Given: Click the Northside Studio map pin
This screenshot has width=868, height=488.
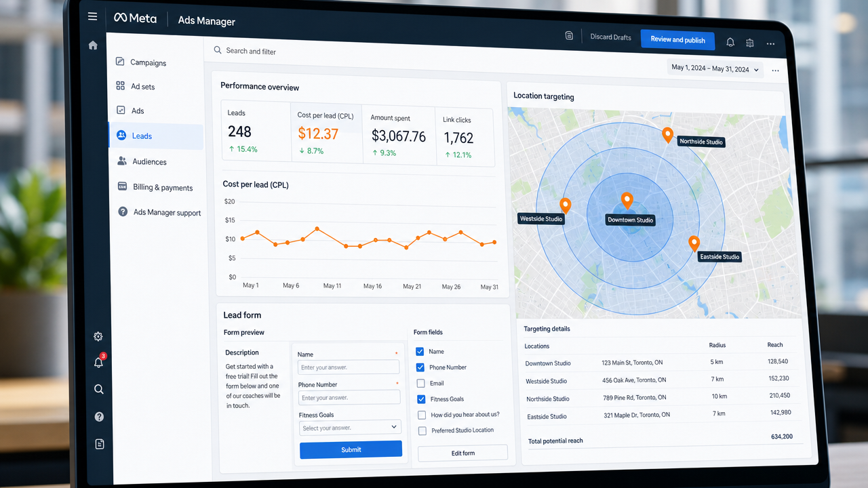Looking at the screenshot, I should [667, 135].
